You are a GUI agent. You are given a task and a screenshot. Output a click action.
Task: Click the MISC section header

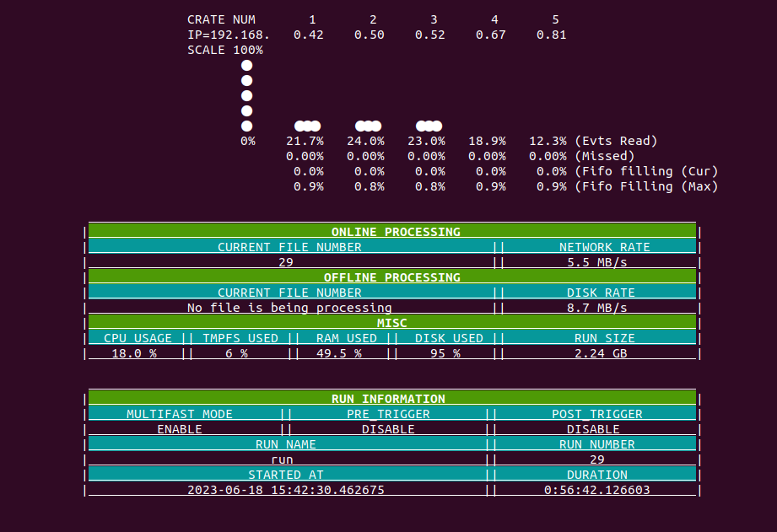point(391,323)
